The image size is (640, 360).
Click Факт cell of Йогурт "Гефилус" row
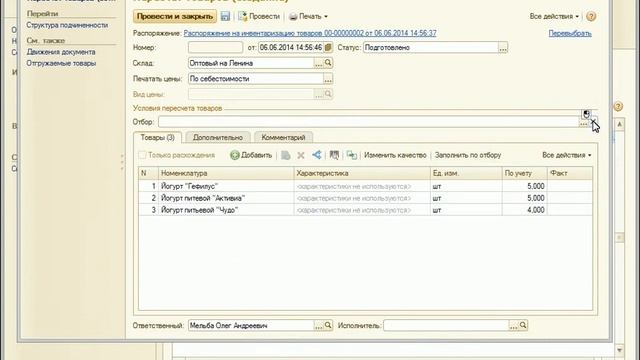570,186
